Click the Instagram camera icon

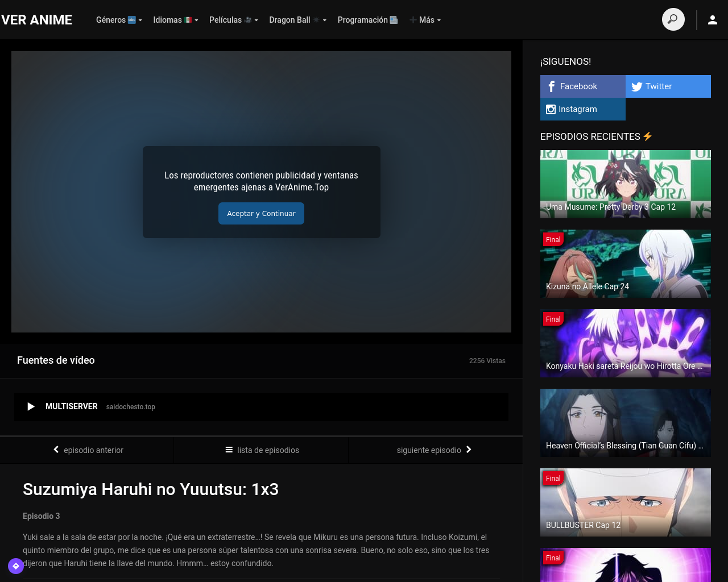[x=551, y=109]
